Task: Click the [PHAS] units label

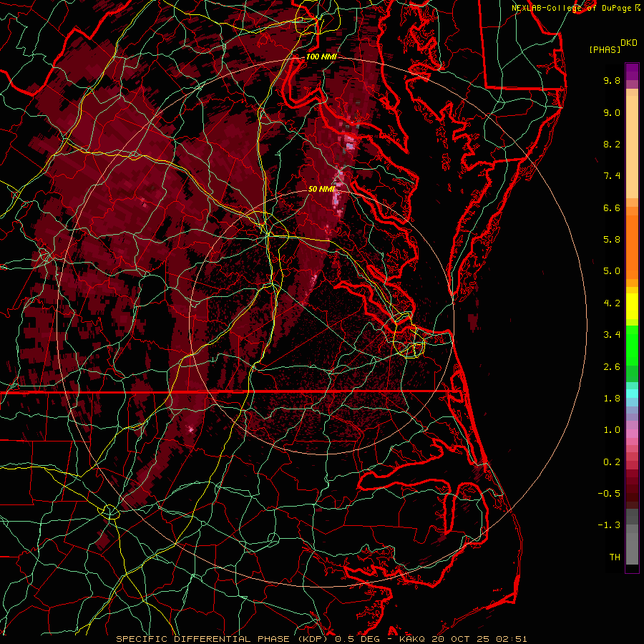Action: (605, 49)
